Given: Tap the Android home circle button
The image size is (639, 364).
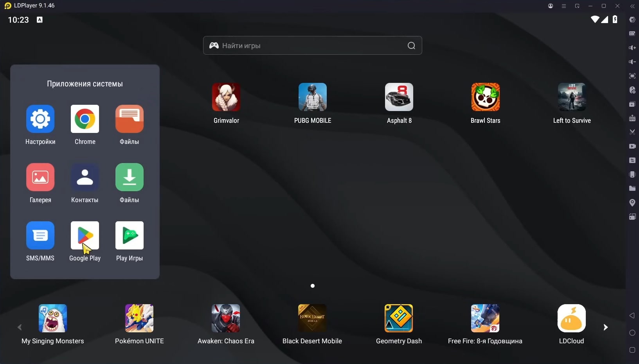Looking at the screenshot, I should coord(632,333).
